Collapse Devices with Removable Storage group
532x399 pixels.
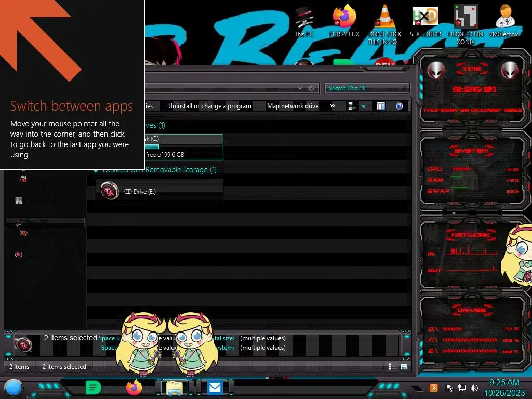click(x=96, y=170)
